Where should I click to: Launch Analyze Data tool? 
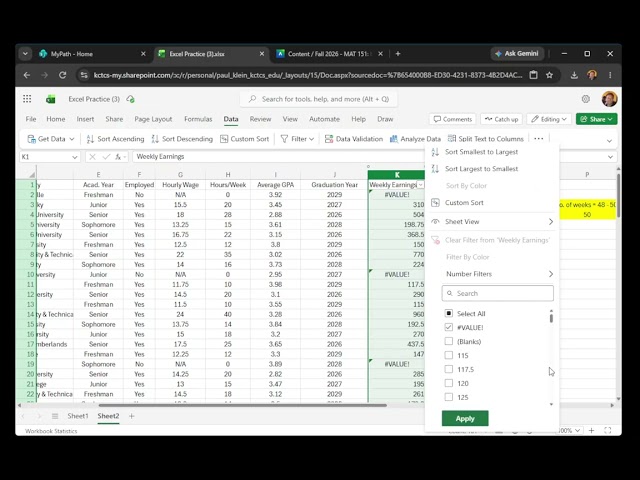pyautogui.click(x=415, y=139)
